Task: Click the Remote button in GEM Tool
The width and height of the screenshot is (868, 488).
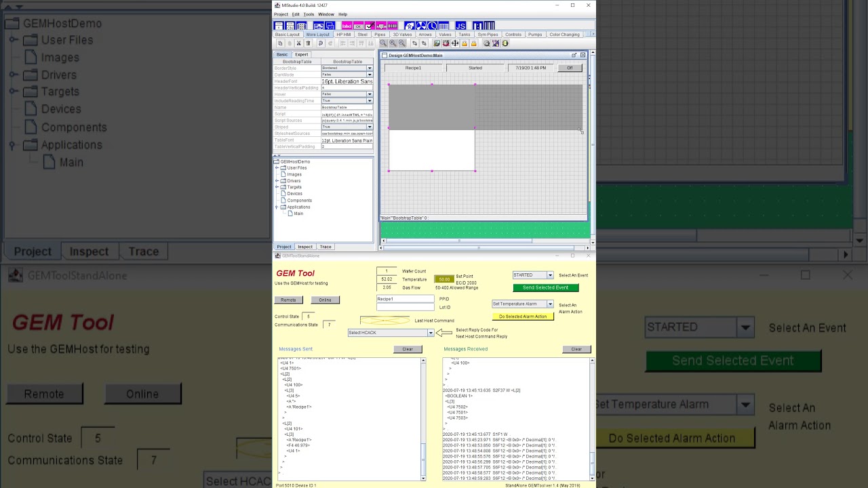Action: point(288,300)
